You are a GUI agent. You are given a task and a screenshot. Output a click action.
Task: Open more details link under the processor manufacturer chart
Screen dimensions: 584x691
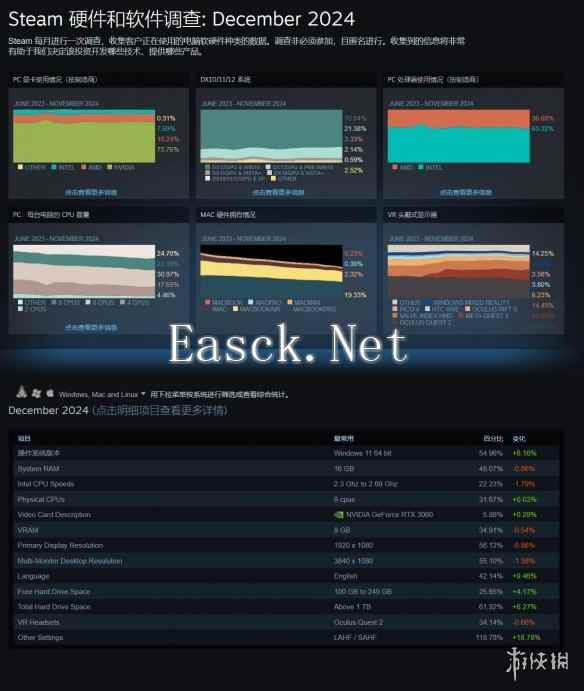tap(465, 192)
